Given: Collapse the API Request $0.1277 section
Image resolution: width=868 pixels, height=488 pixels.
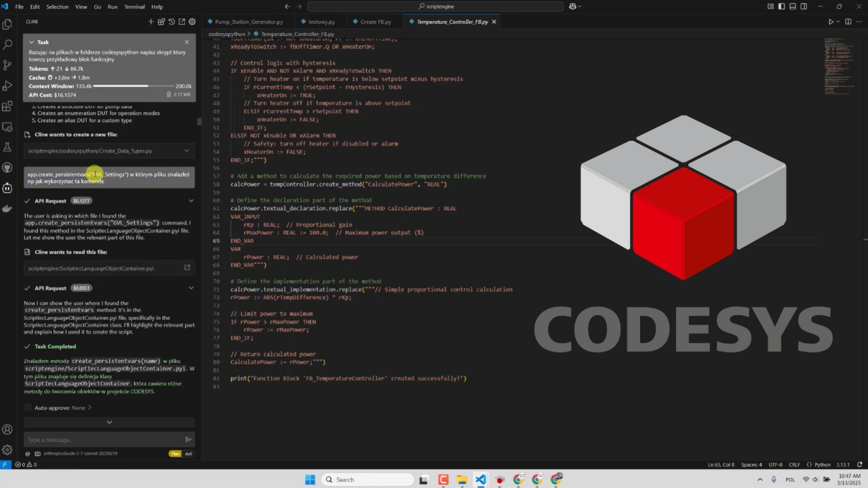Looking at the screenshot, I should click(x=191, y=201).
